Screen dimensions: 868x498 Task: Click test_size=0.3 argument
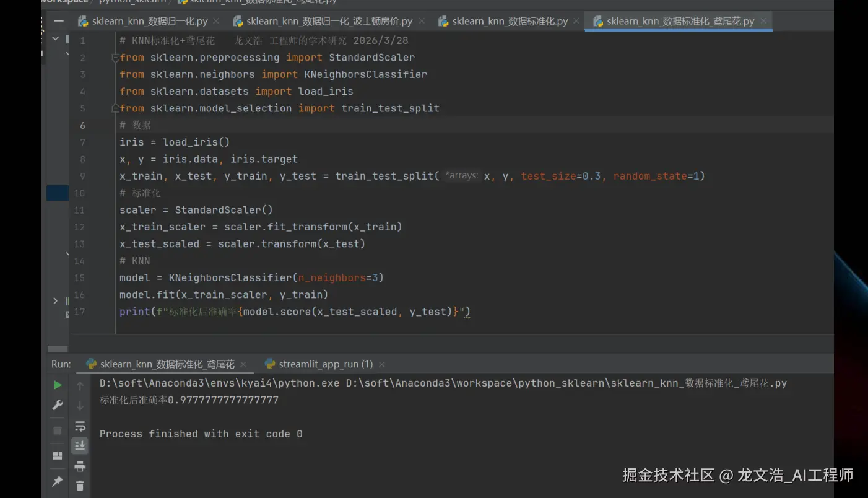[x=561, y=177]
